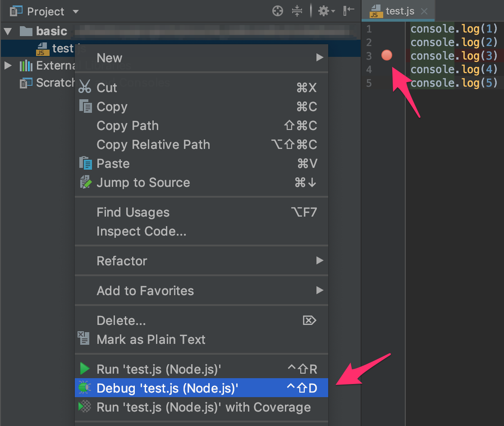
Task: Click the scissors Cut icon
Action: [84, 87]
